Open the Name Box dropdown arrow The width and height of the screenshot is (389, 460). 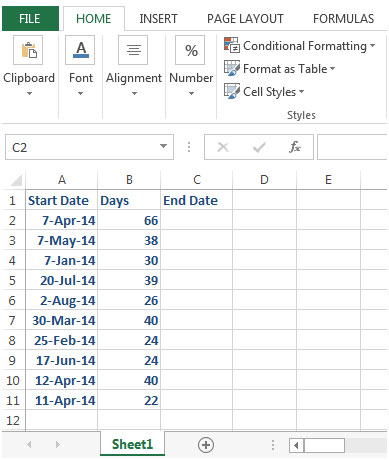(x=163, y=146)
